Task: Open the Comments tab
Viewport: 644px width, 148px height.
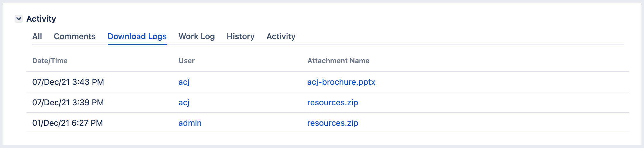Action: point(75,36)
